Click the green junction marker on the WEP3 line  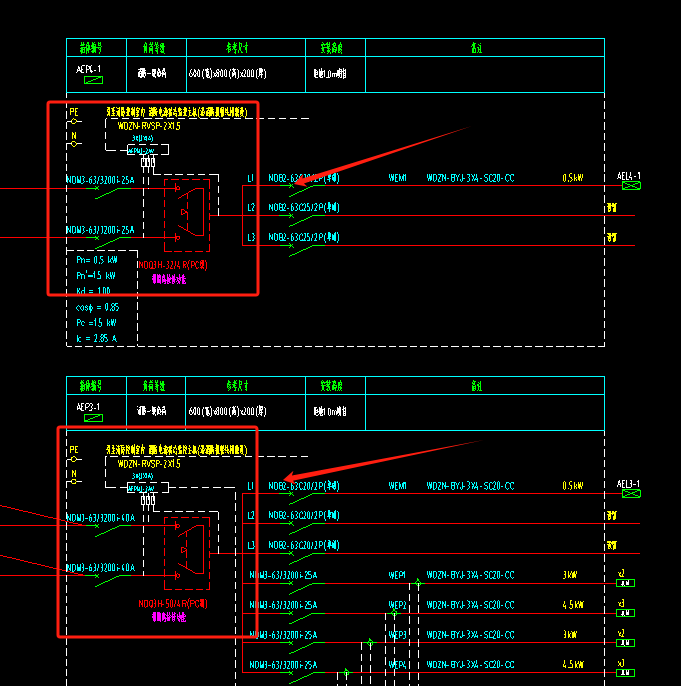[370, 642]
